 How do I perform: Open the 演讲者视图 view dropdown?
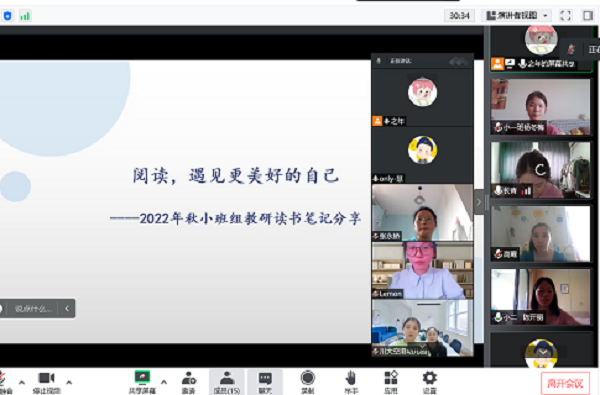point(517,16)
